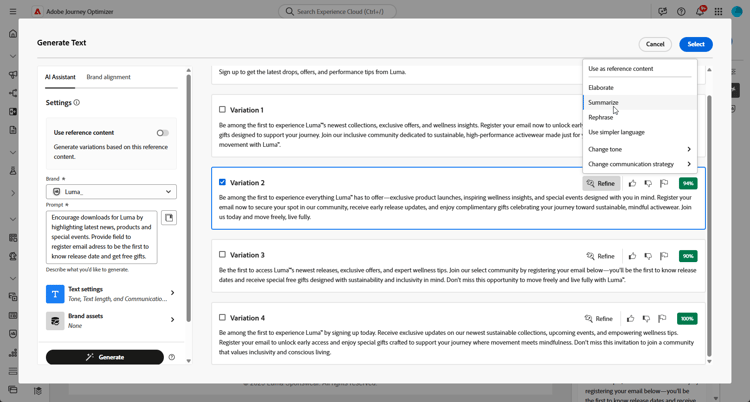Flag Variation 3

pos(664,256)
